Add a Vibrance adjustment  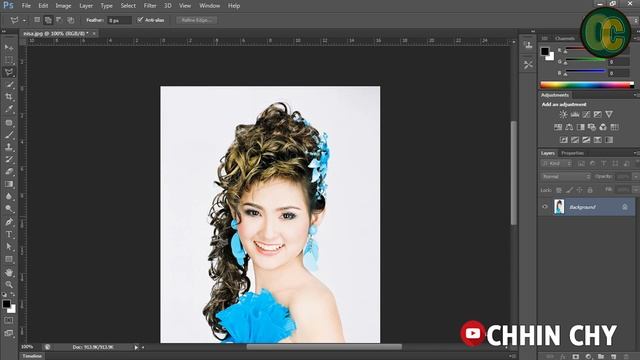point(609,114)
